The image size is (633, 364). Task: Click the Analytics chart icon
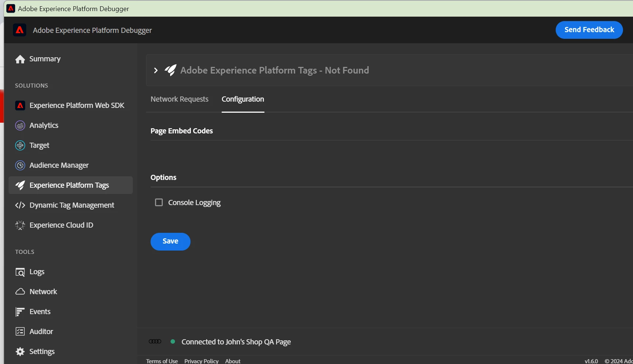(x=20, y=126)
